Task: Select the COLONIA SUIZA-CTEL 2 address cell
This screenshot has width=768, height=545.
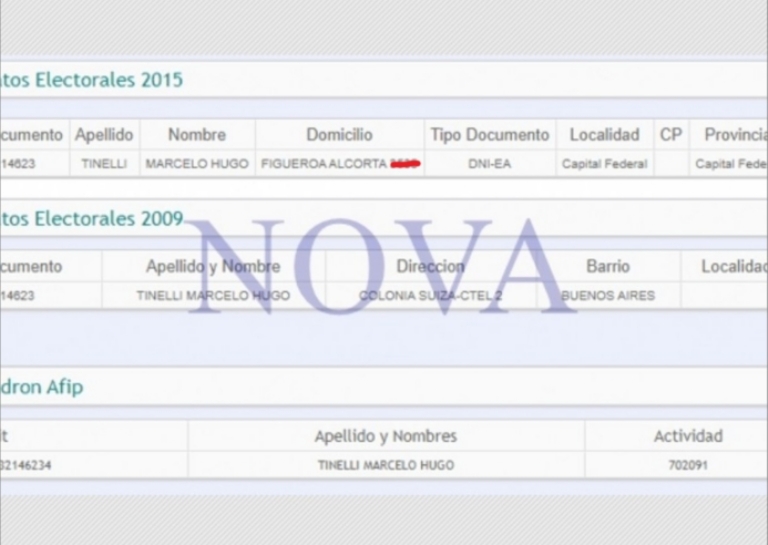Action: point(430,296)
